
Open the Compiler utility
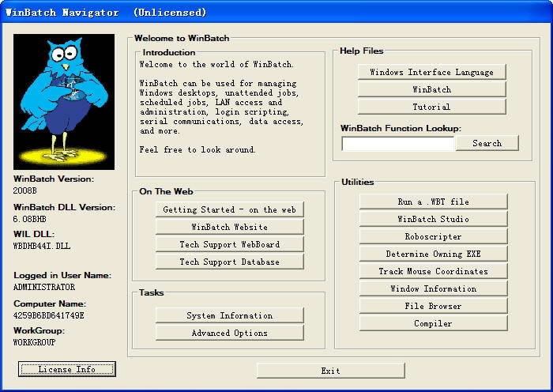pos(433,323)
